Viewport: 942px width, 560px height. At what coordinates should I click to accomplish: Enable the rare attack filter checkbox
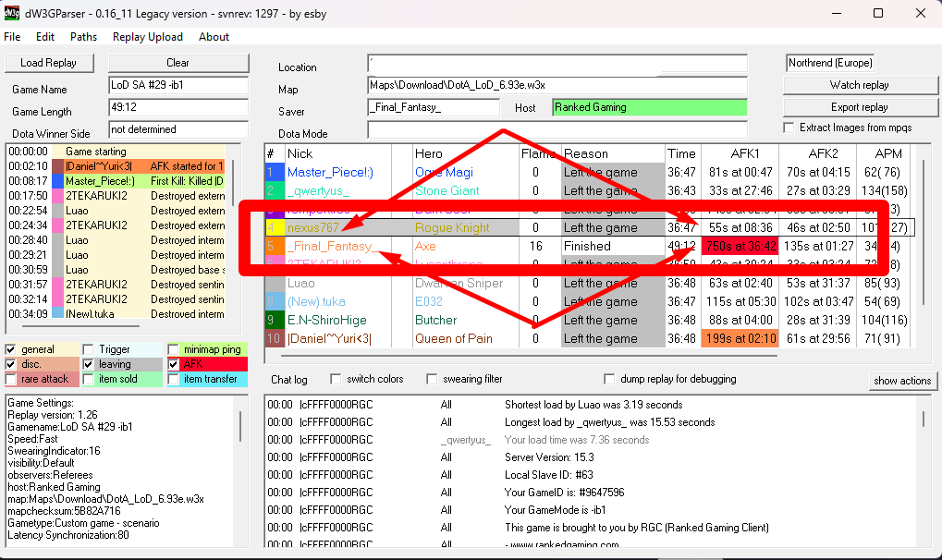click(10, 379)
